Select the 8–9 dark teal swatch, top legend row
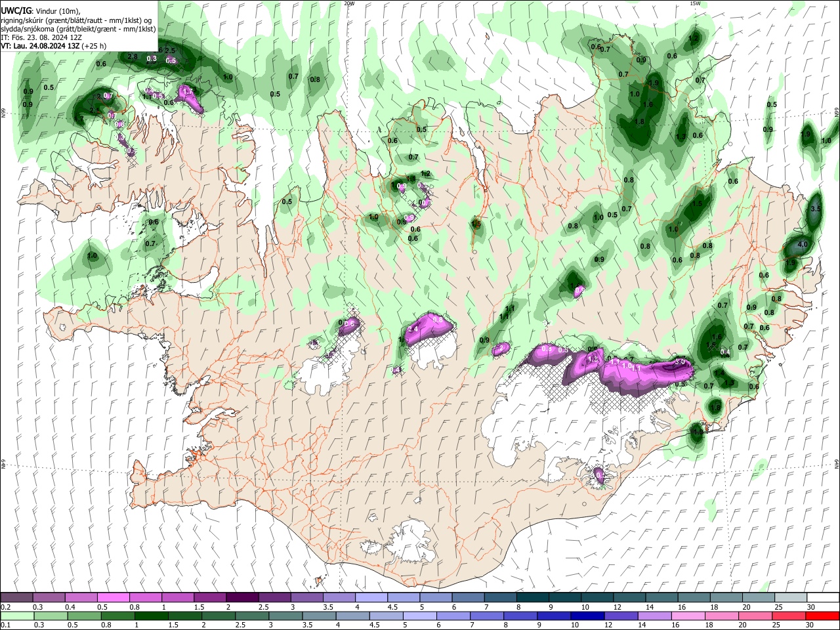The width and height of the screenshot is (840, 630). point(532,598)
